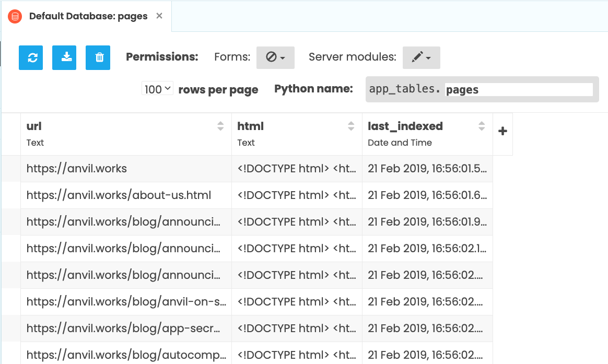Open the Forms permissions dropdown

(275, 57)
